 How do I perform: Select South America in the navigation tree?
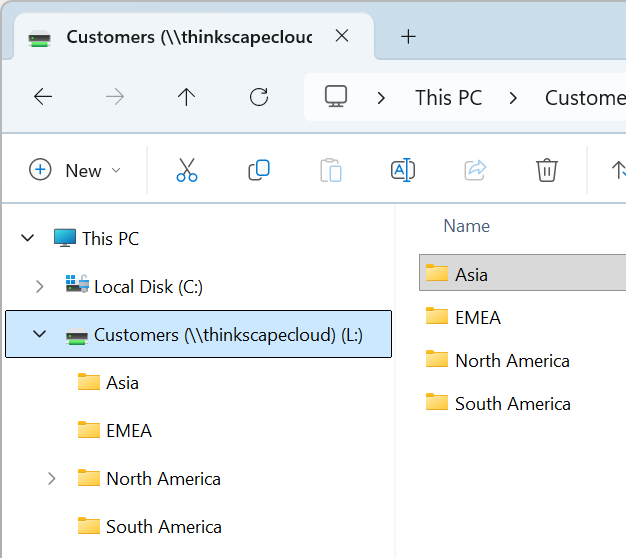click(163, 527)
